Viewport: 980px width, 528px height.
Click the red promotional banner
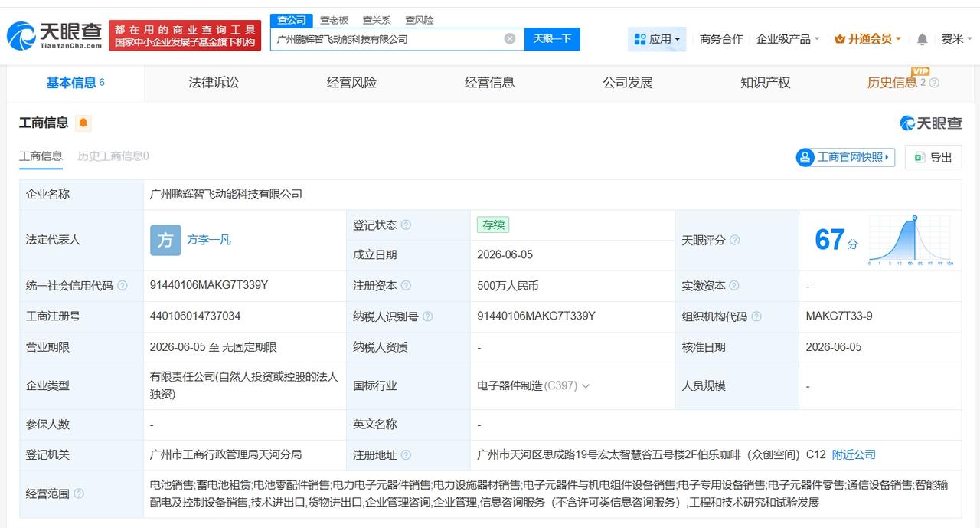[x=185, y=36]
